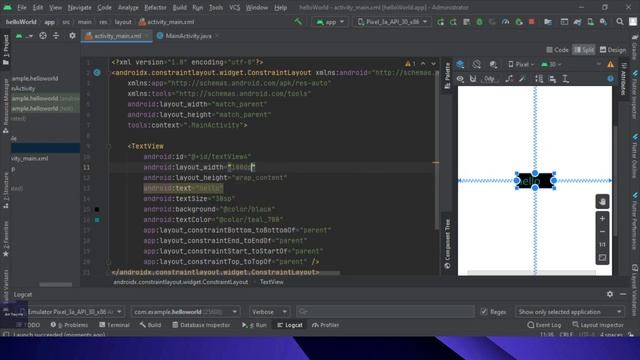Click the Debug app bug icon
The image size is (640, 360).
pyautogui.click(x=479, y=22)
